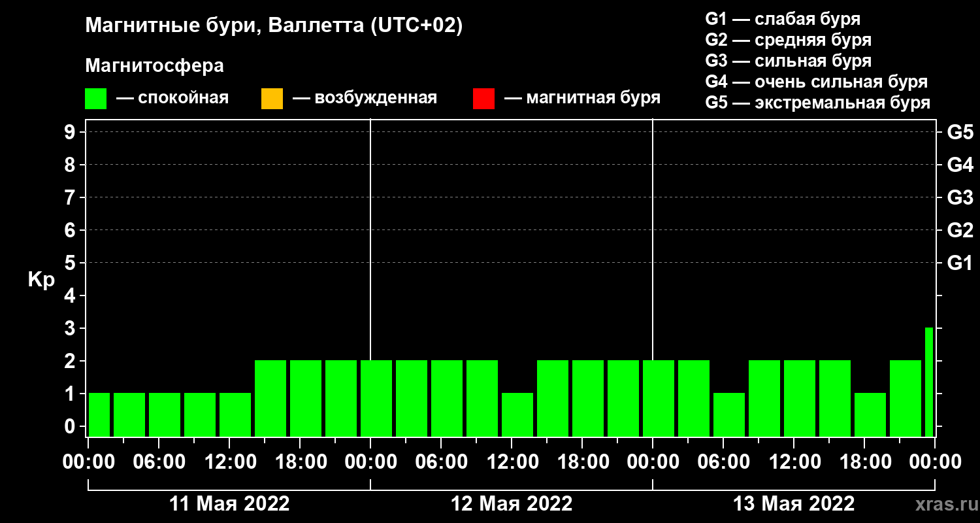This screenshot has height=523, width=980.
Task: Click the narrow Kp 3 bar ending 13 May
Action: pos(929,382)
